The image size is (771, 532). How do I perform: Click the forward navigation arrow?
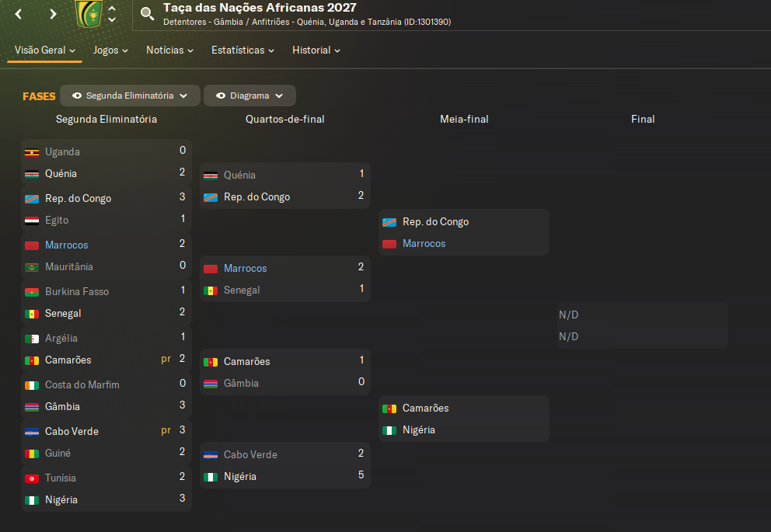[x=53, y=14]
